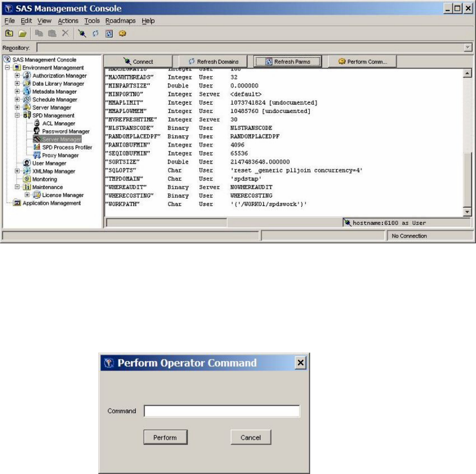476x474 pixels.
Task: Click hostname:6100 as User status text
Action: [389, 223]
